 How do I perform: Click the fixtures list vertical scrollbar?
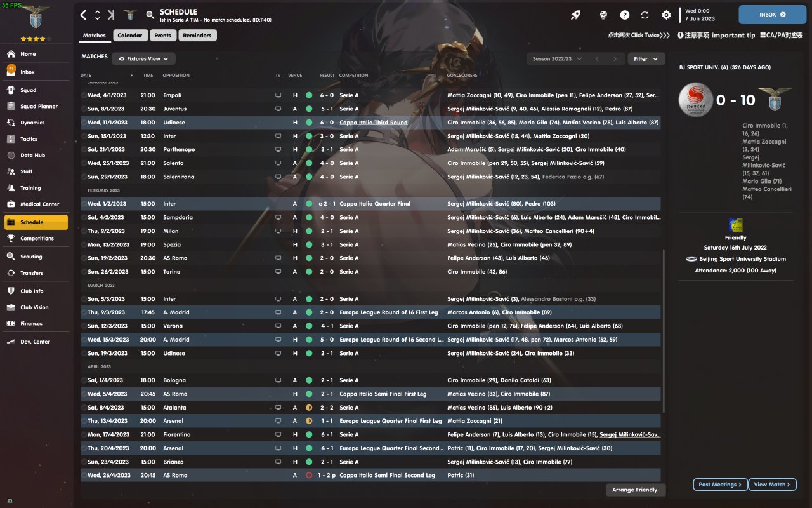[664, 330]
